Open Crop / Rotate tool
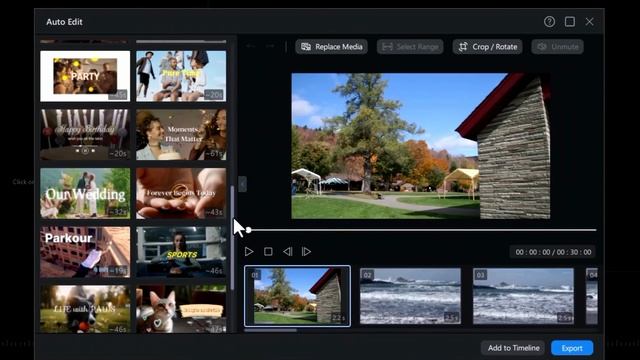 click(487, 47)
